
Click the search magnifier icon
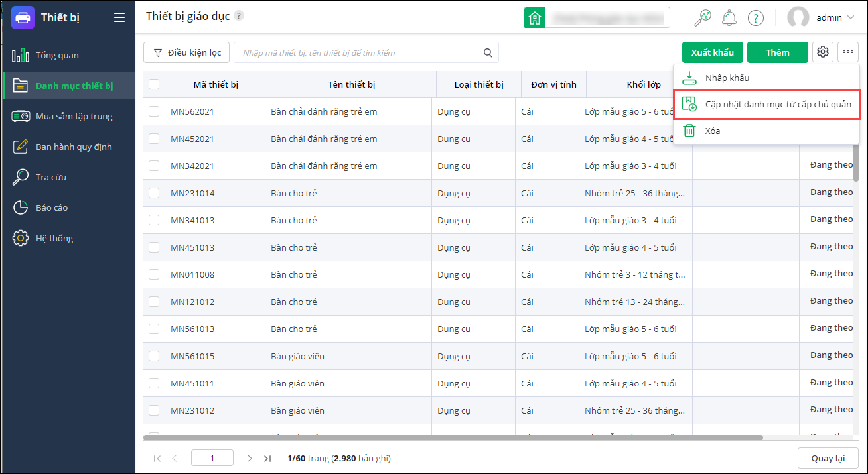(488, 53)
